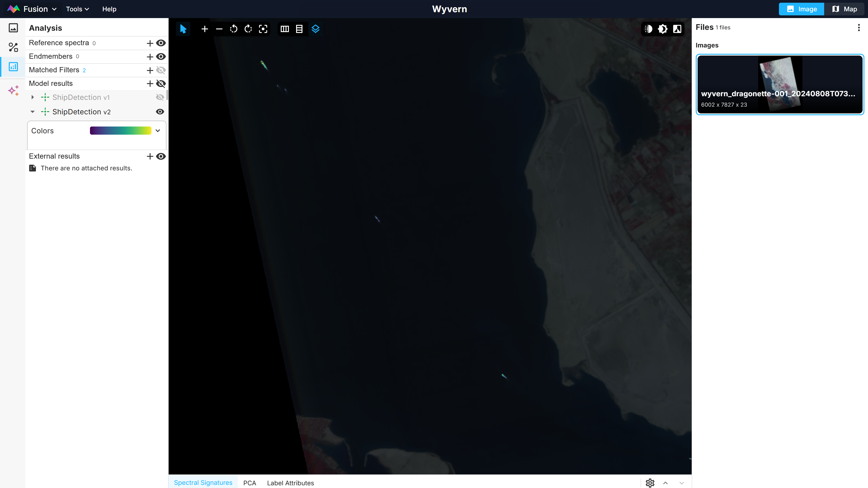Click the fit-to-screen focus icon

(263, 29)
